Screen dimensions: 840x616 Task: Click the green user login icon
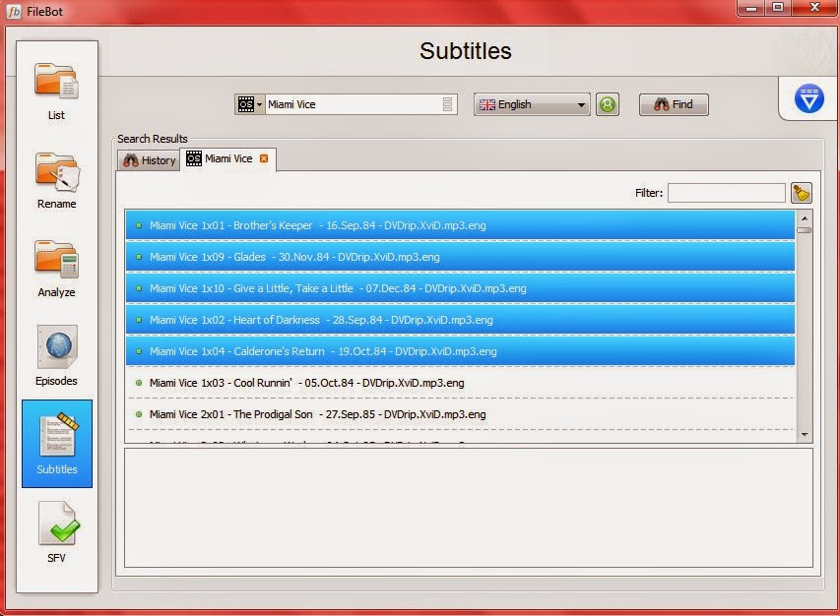point(608,104)
